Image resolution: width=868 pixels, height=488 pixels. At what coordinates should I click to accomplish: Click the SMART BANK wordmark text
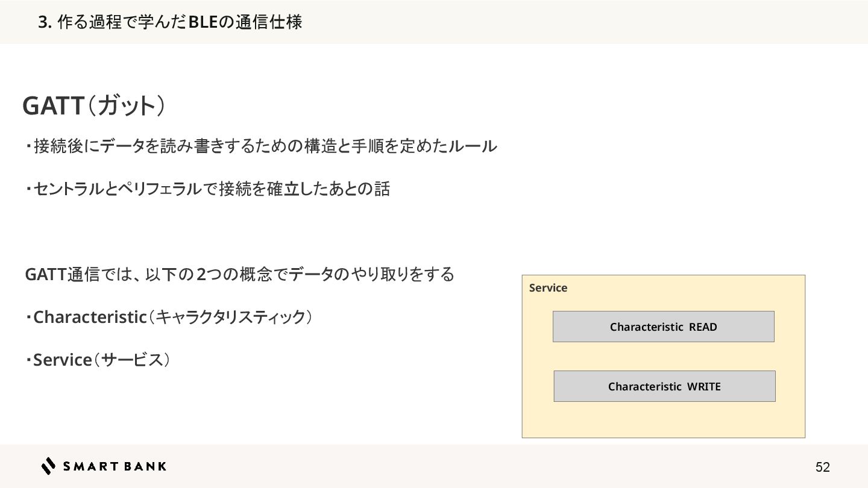(115, 466)
